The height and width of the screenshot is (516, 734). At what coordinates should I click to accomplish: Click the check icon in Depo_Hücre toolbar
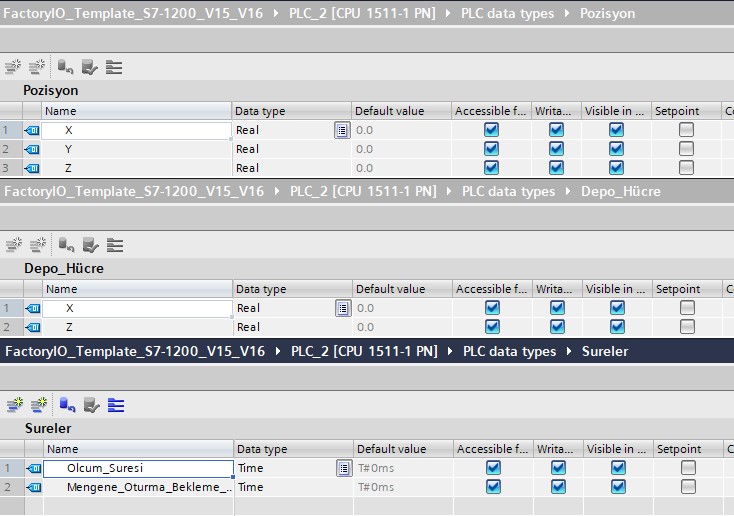90,245
